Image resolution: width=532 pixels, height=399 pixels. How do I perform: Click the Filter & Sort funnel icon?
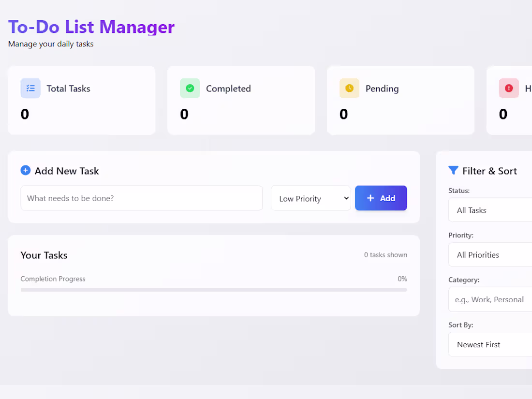pos(453,170)
